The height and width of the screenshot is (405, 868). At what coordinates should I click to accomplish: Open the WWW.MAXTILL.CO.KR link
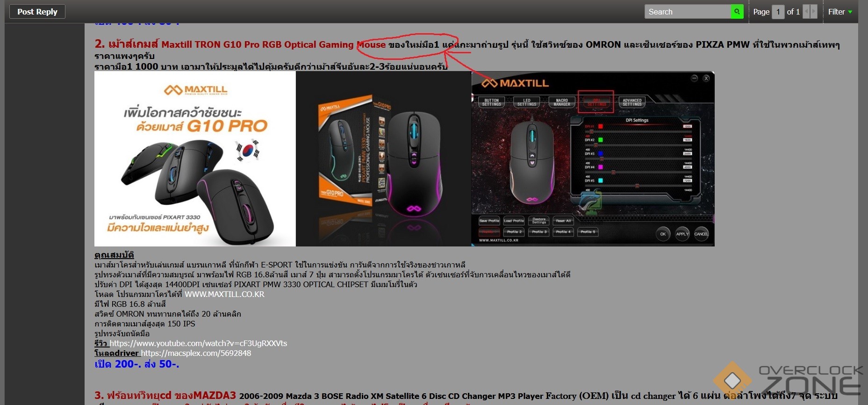click(x=224, y=294)
